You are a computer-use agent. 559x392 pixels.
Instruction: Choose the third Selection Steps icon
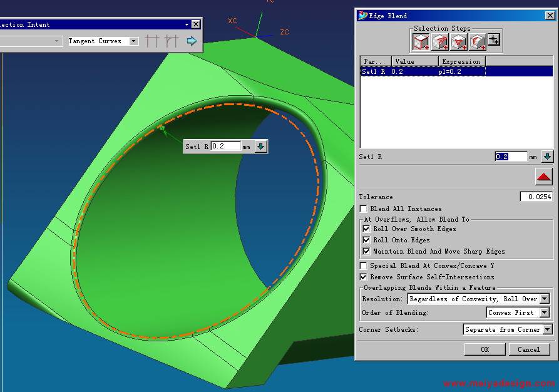[x=459, y=42]
